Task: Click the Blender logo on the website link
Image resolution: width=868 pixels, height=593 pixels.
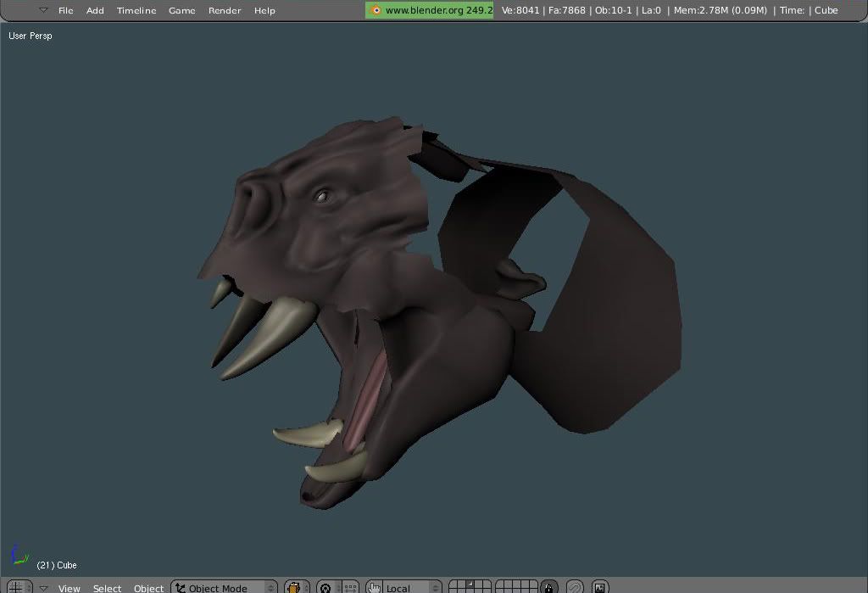Action: point(376,10)
